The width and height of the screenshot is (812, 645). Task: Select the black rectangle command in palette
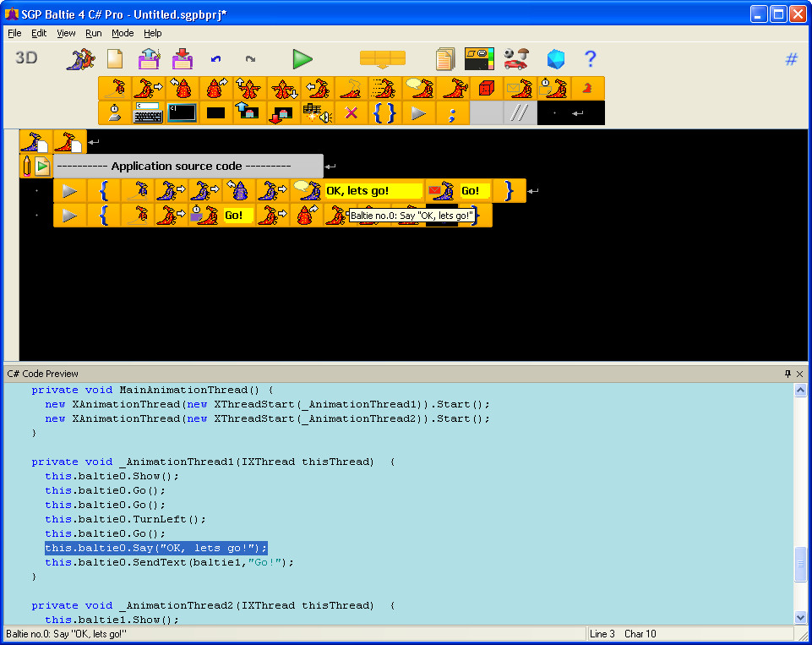click(216, 113)
